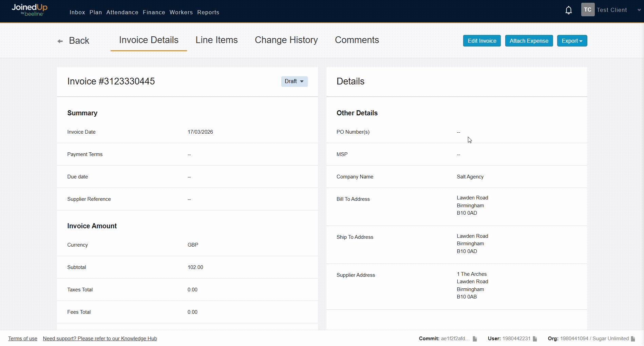
Task: Open the Draft status dropdown
Action: tap(294, 81)
